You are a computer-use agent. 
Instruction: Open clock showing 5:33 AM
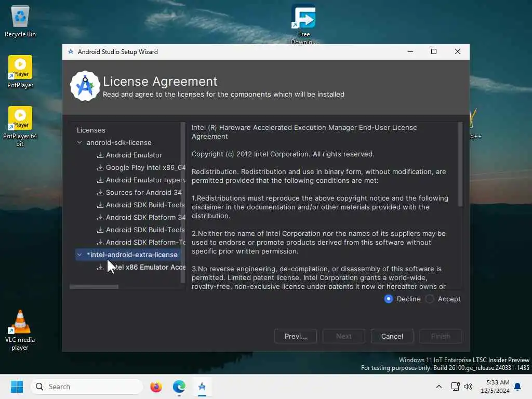[495, 387]
